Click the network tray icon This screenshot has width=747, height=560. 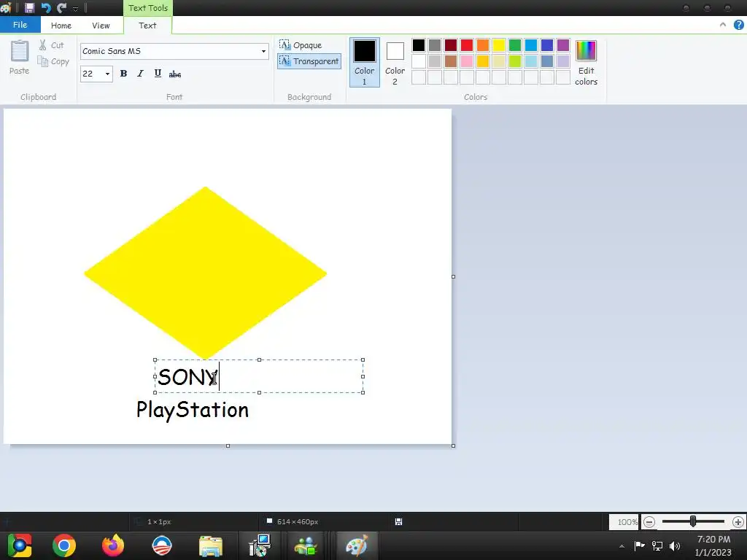click(x=657, y=545)
